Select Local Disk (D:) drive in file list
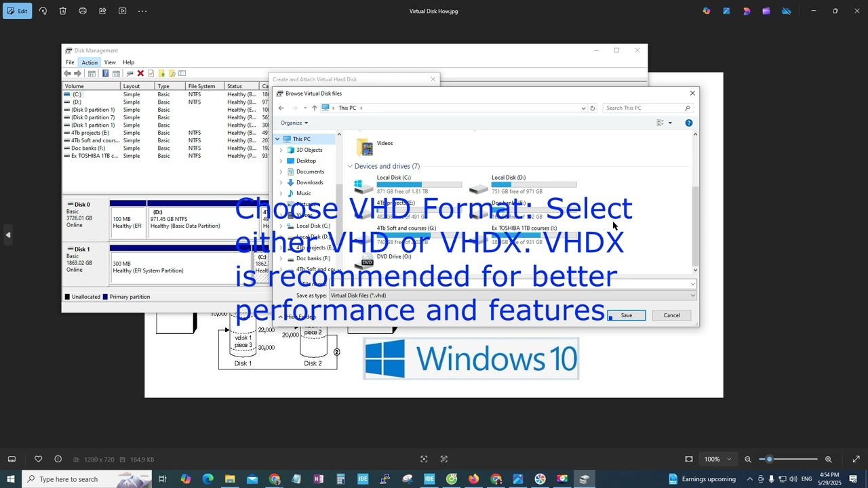 click(524, 184)
